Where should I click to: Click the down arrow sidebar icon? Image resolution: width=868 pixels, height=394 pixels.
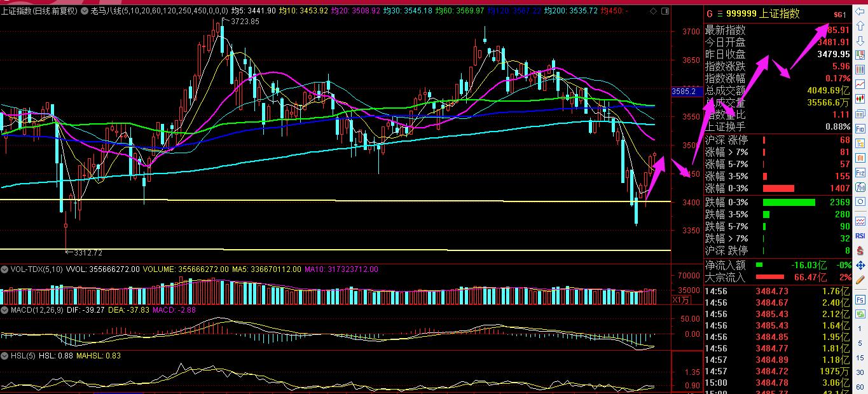(860, 41)
